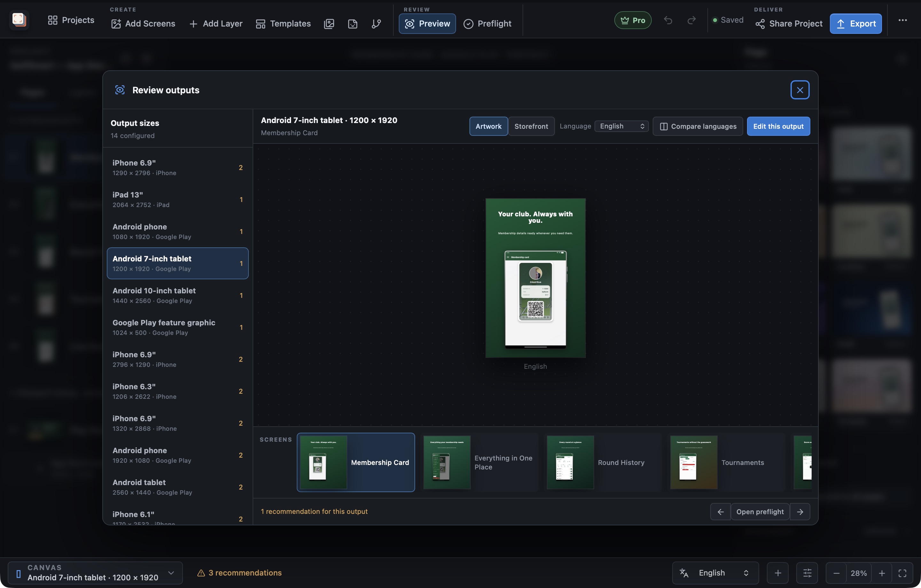Image resolution: width=921 pixels, height=588 pixels.
Task: Switch to the Storefront view tab
Action: coord(531,126)
